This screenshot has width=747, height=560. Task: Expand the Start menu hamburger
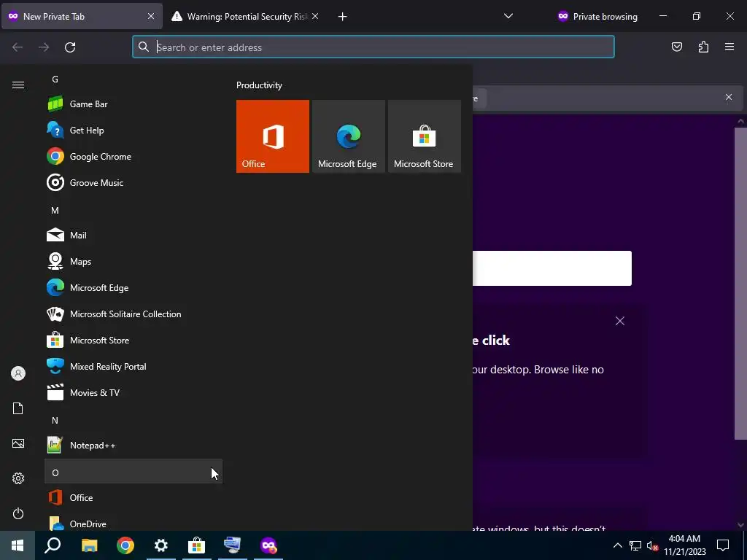point(18,85)
